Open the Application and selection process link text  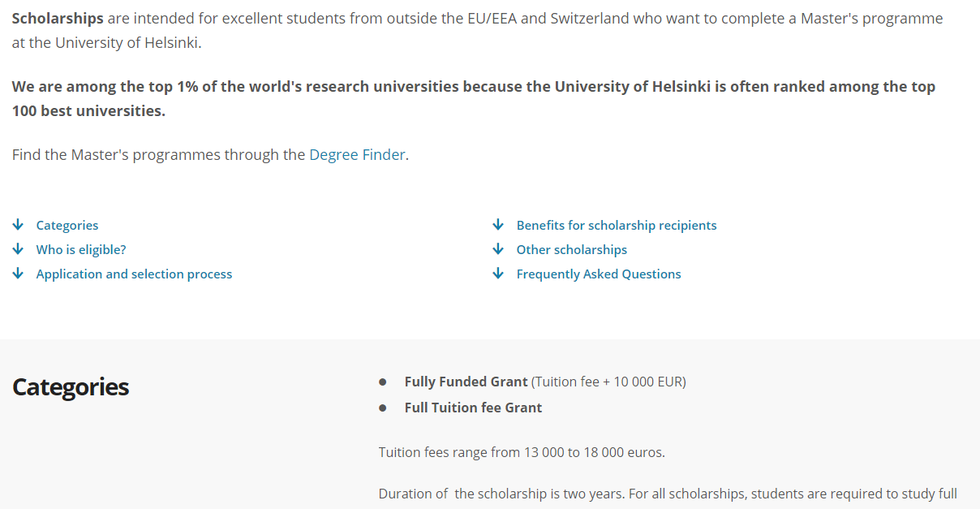click(x=134, y=274)
